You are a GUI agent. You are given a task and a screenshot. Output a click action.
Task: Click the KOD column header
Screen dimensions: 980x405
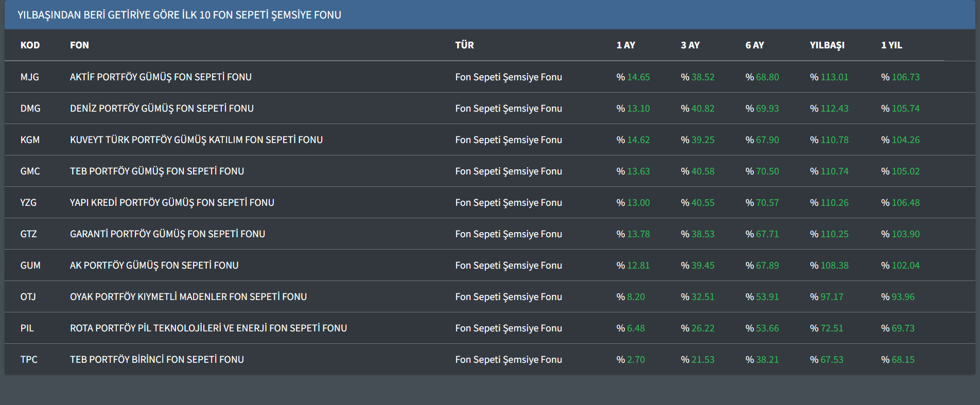(30, 45)
